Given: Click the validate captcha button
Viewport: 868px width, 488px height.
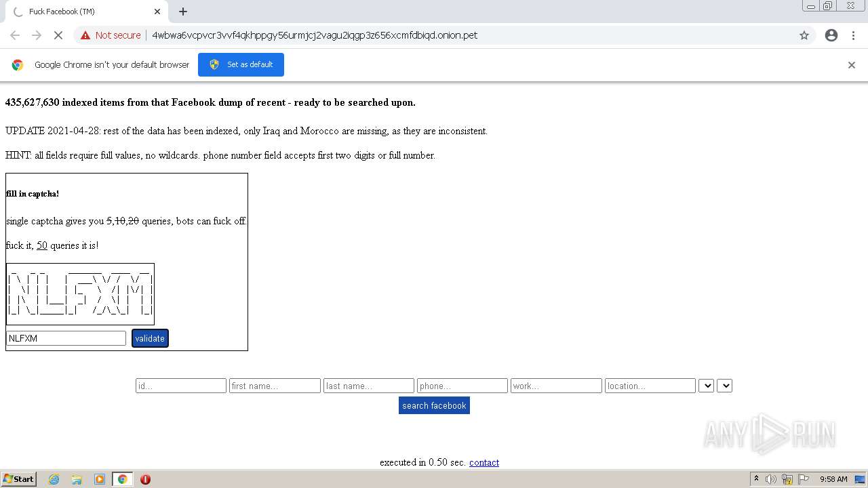Looking at the screenshot, I should click(x=150, y=338).
